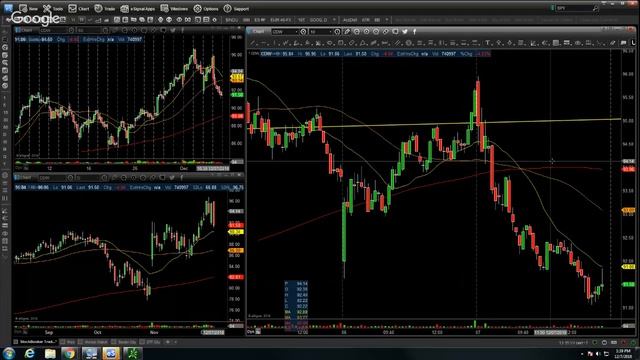Open File Explorer from taskbar

(50, 353)
